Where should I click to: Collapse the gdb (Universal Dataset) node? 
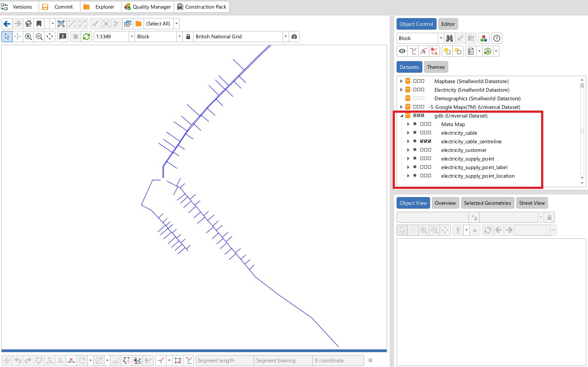coord(401,116)
